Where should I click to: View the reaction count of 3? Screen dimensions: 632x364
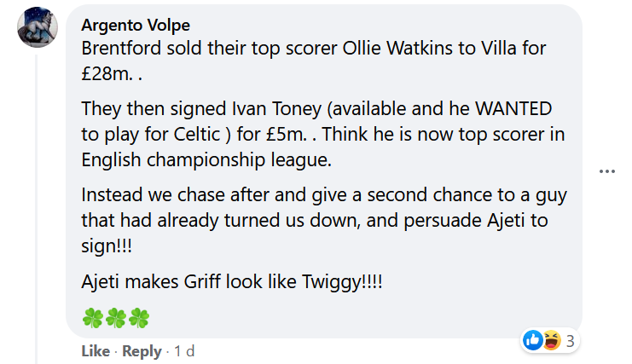click(570, 341)
